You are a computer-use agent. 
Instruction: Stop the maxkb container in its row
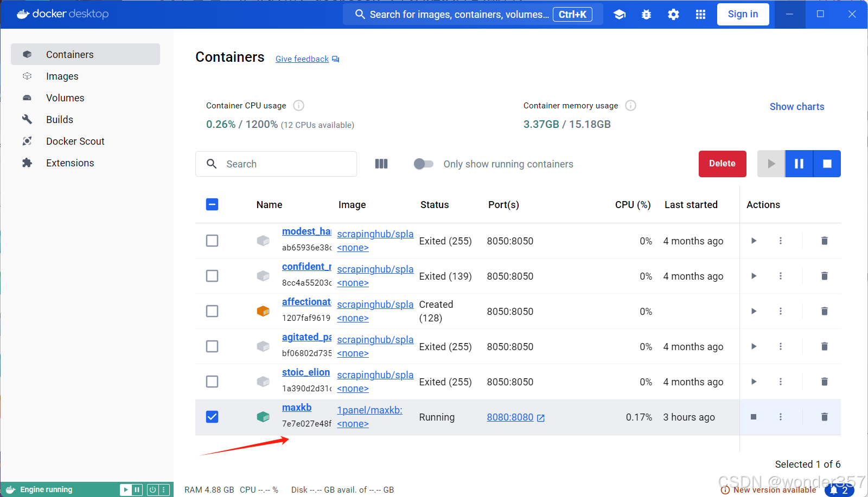pos(754,417)
